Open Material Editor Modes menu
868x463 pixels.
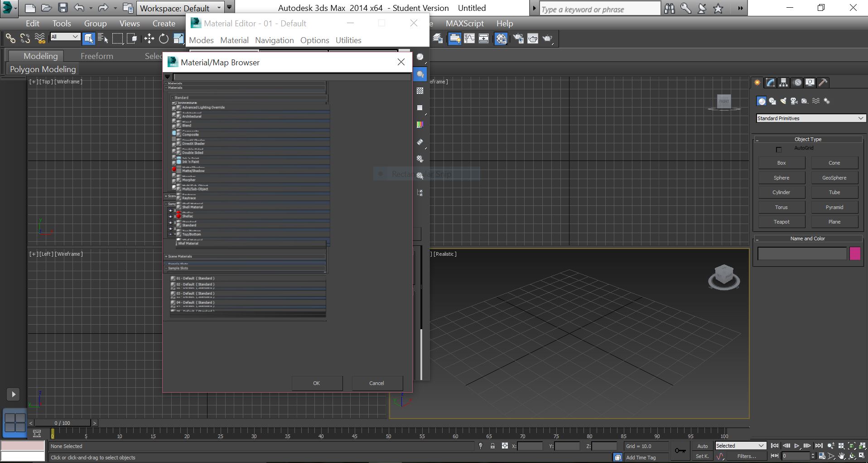click(x=201, y=40)
